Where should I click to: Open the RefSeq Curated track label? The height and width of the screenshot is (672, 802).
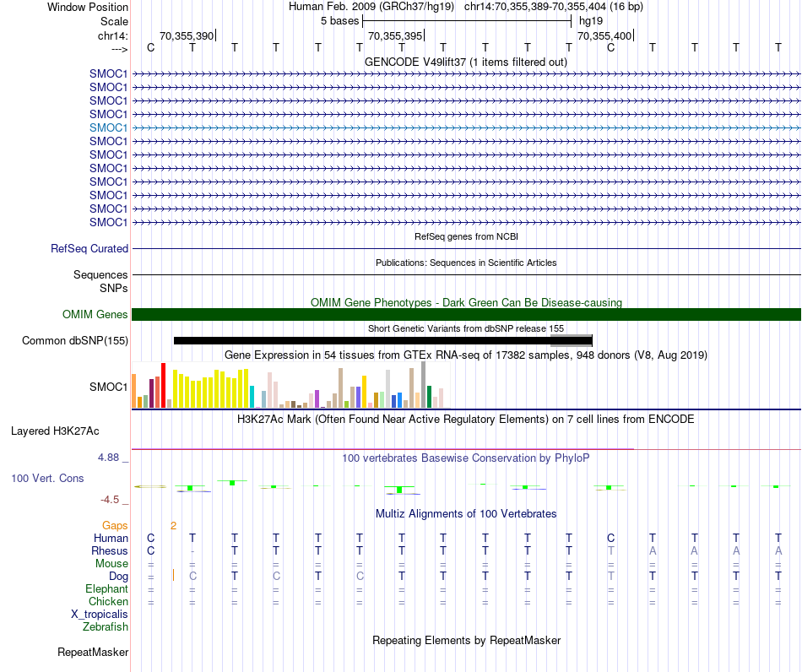click(x=89, y=248)
